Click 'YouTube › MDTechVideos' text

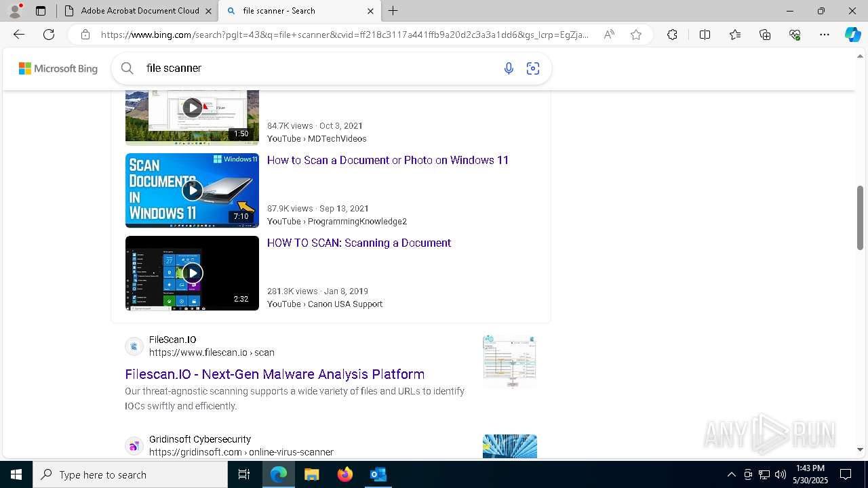click(317, 139)
